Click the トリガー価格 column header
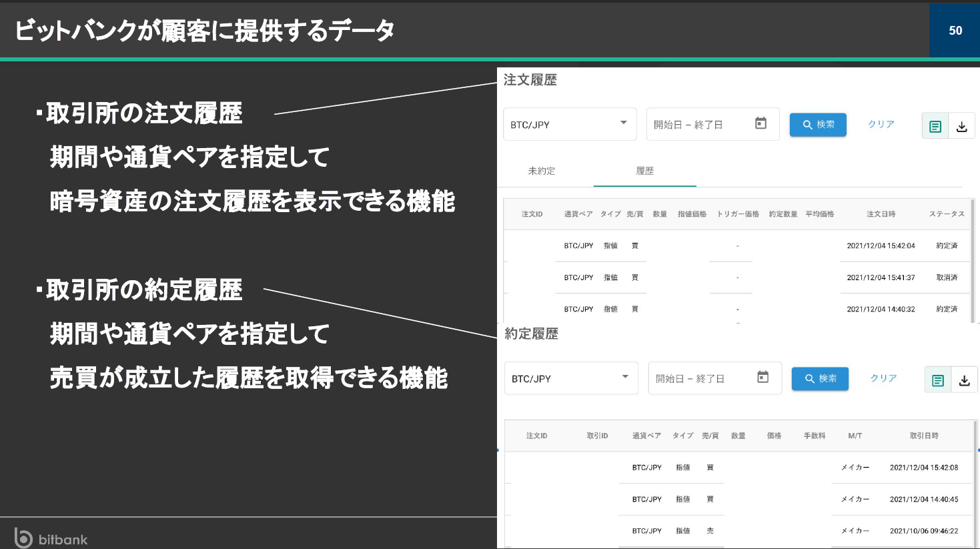The image size is (980, 549). pyautogui.click(x=738, y=214)
